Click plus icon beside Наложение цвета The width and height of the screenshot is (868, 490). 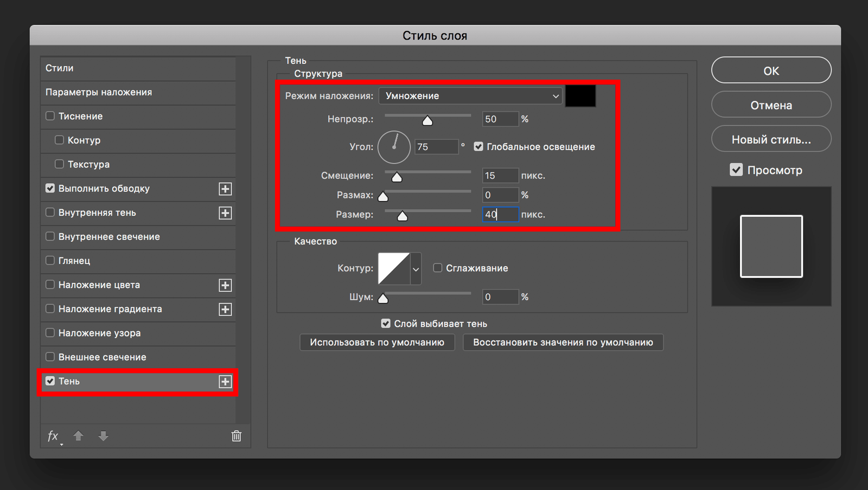(x=225, y=285)
